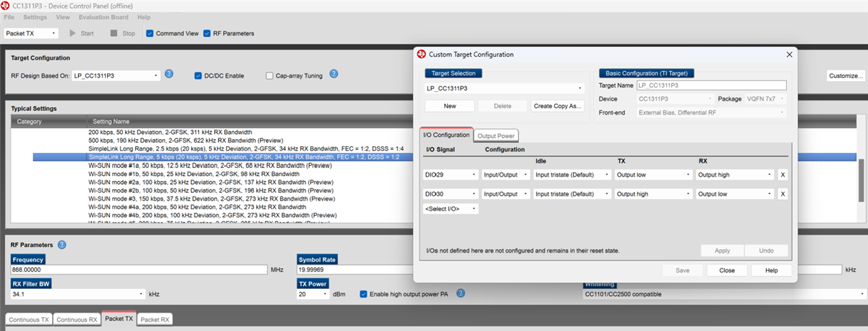Disable the DC/DC Enable checkbox
The height and width of the screenshot is (331, 868).
(x=198, y=75)
